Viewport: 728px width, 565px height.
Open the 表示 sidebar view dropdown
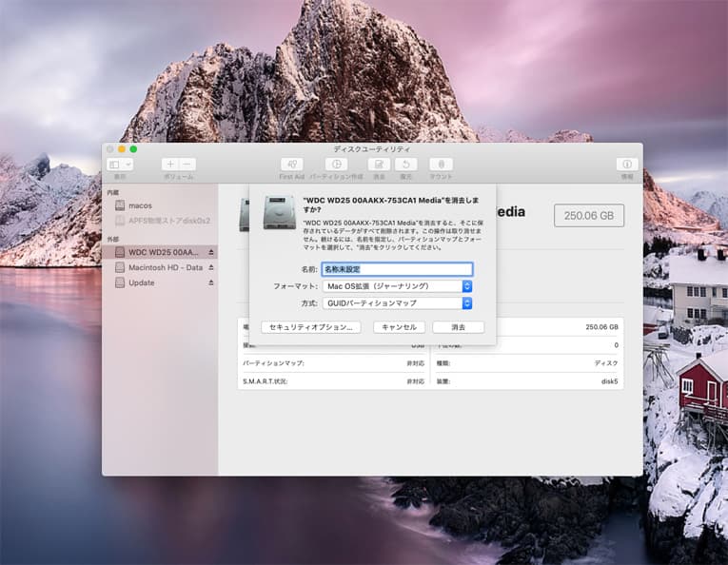pos(121,165)
